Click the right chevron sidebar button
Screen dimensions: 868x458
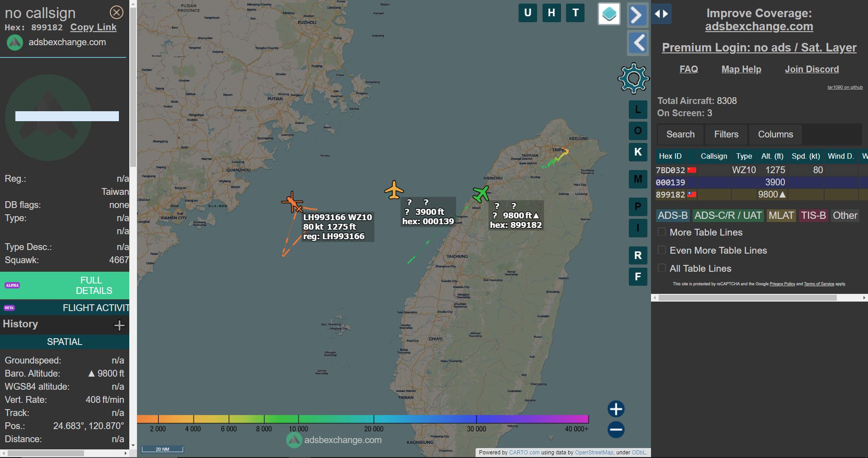pos(637,15)
